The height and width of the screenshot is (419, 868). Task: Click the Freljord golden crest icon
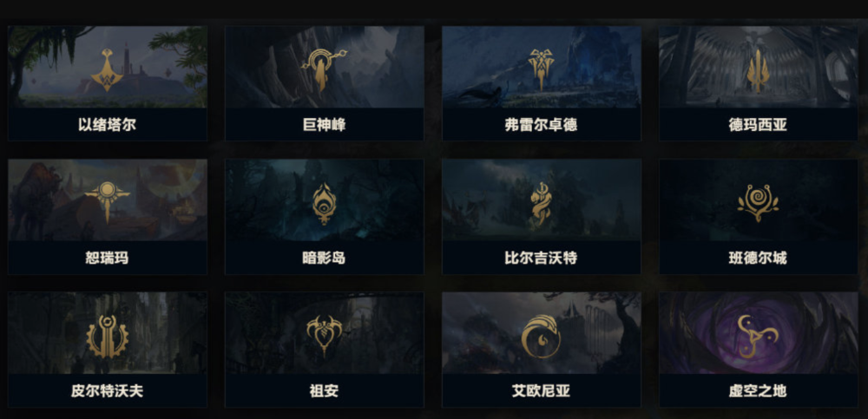pyautogui.click(x=540, y=69)
